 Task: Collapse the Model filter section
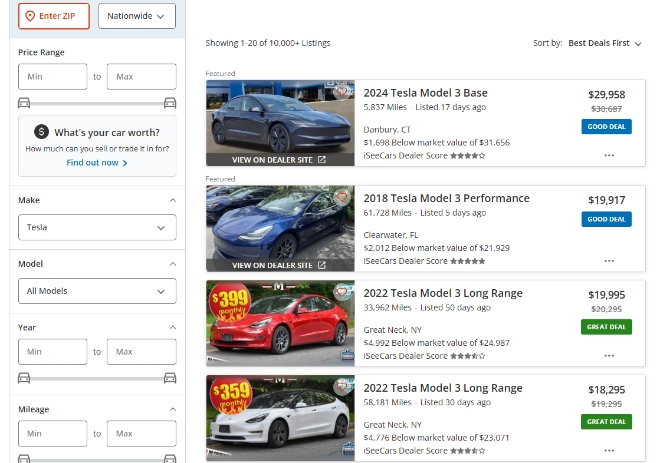click(171, 263)
